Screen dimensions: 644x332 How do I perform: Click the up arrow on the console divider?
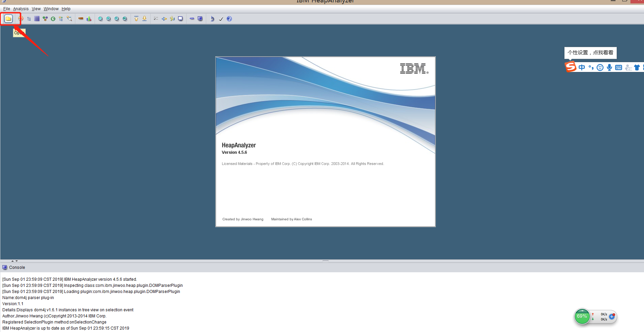(13, 261)
